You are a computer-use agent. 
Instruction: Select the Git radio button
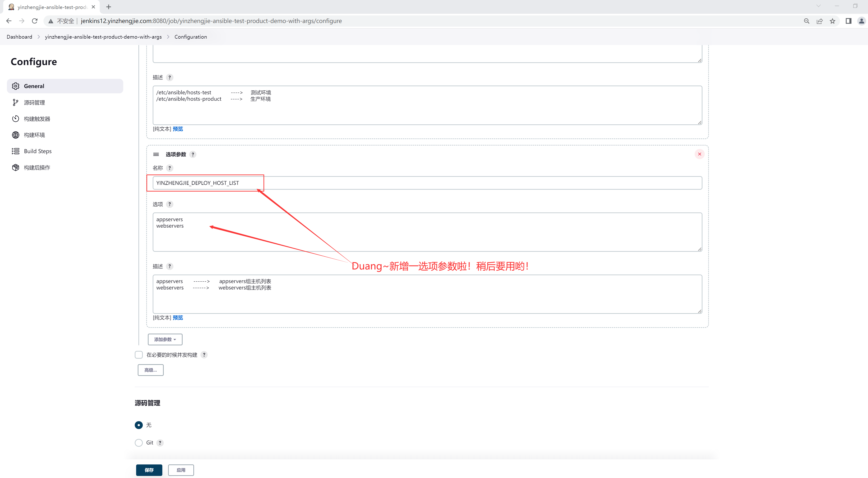tap(138, 443)
